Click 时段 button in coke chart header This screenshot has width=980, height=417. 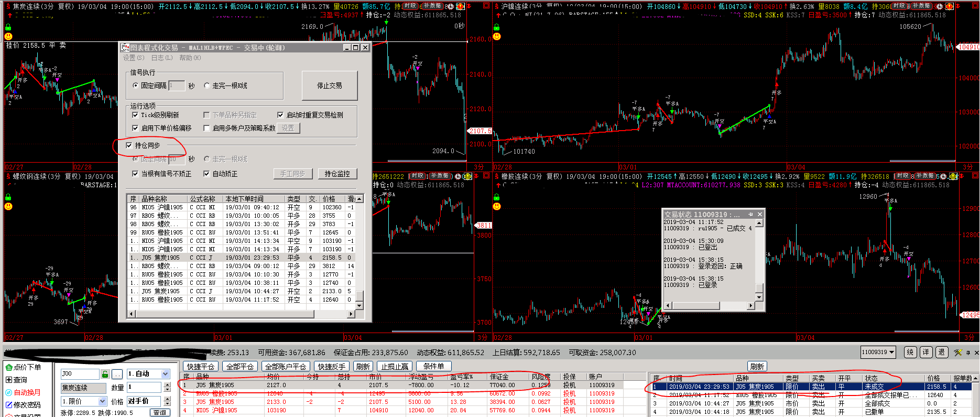(x=410, y=6)
